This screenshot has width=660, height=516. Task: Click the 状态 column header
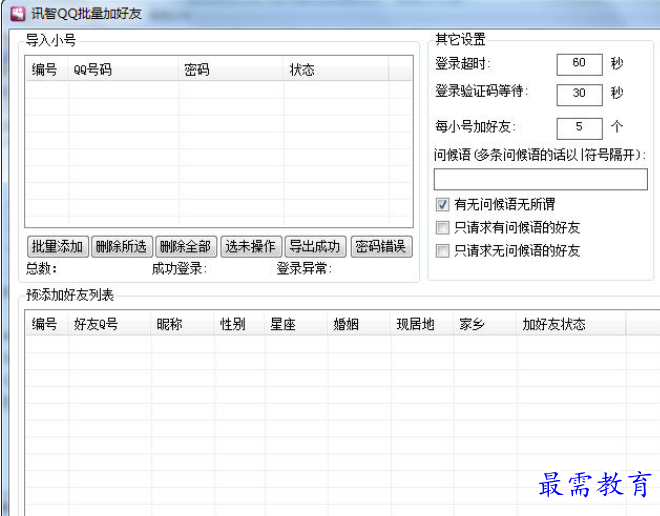click(x=336, y=69)
